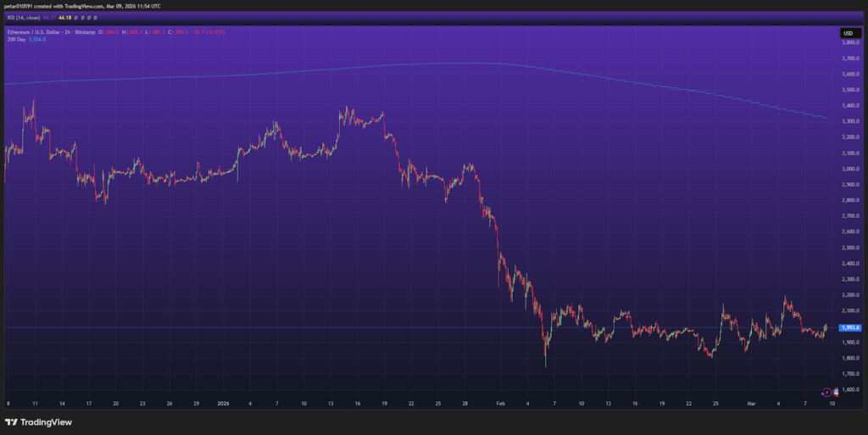This screenshot has height=435, width=868.
Task: Click the 3,800.0 price scale label
Action: pos(849,42)
